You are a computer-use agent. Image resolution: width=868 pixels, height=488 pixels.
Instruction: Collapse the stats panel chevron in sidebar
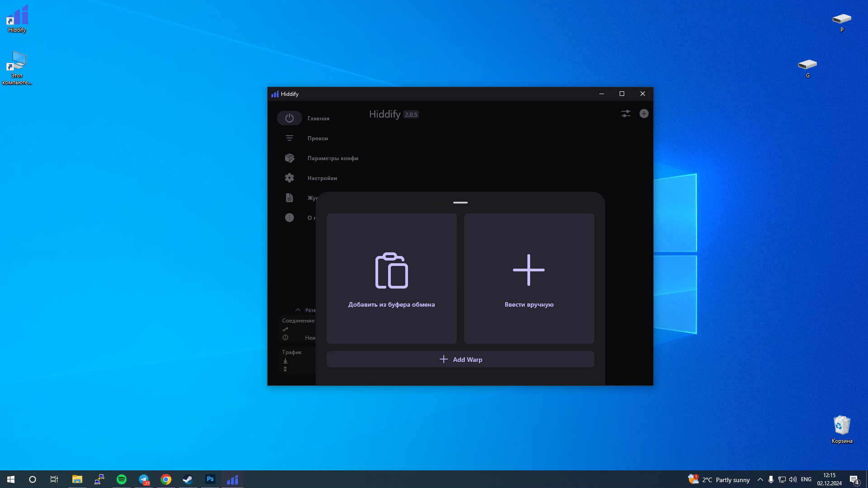coord(298,310)
